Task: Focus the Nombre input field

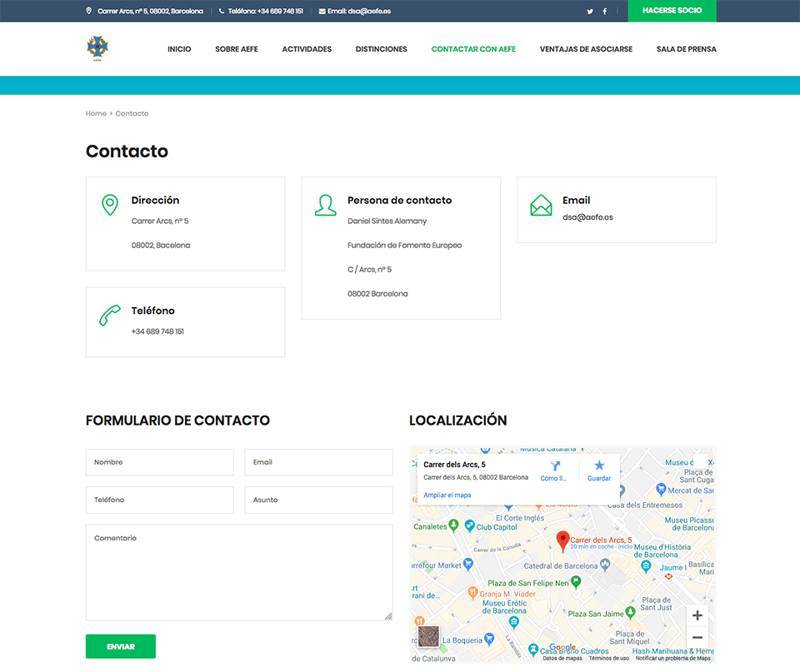Action: pos(159,462)
